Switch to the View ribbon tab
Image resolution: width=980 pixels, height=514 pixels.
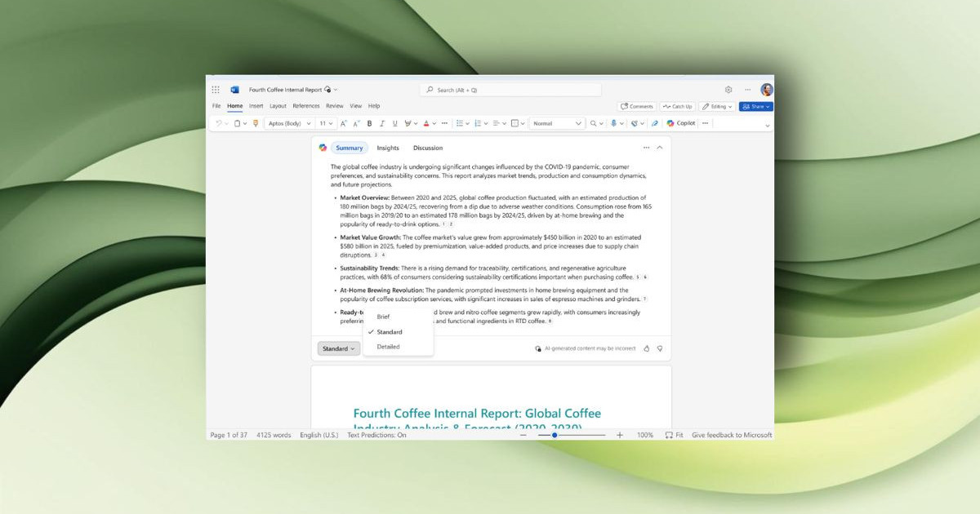[x=356, y=106]
